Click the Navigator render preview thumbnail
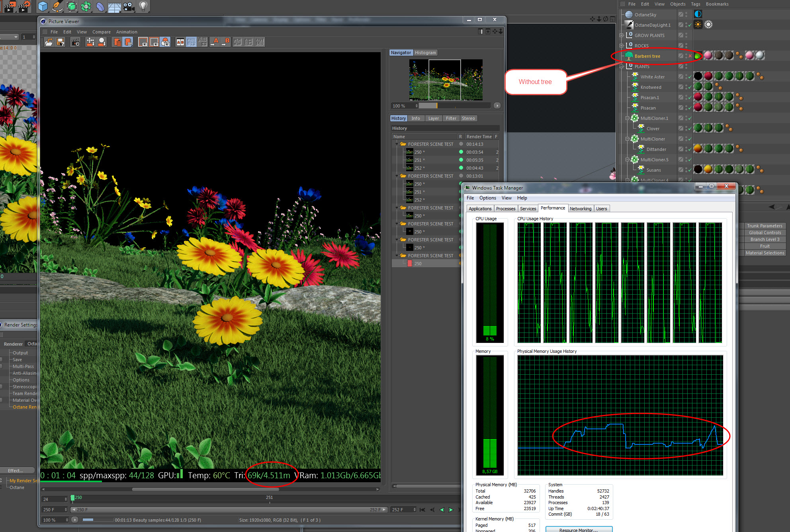 (x=445, y=80)
